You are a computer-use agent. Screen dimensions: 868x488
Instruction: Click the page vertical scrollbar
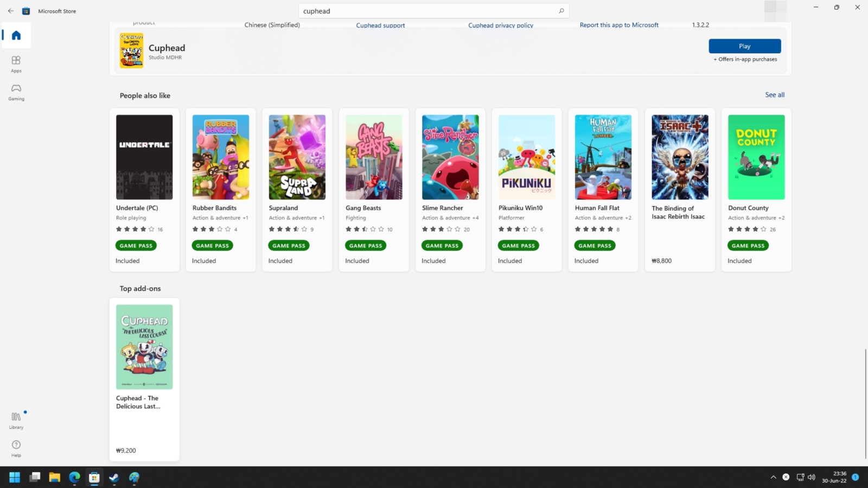point(865,404)
